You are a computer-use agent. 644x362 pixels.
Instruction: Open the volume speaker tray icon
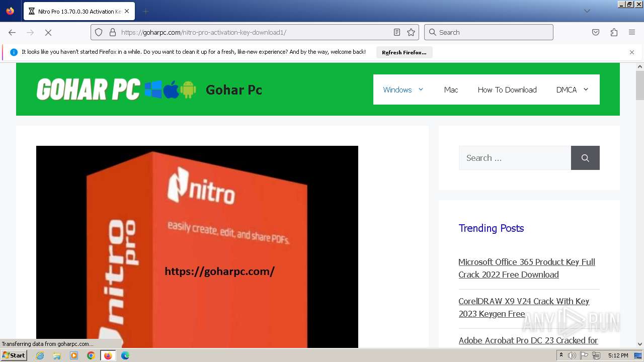(572, 355)
